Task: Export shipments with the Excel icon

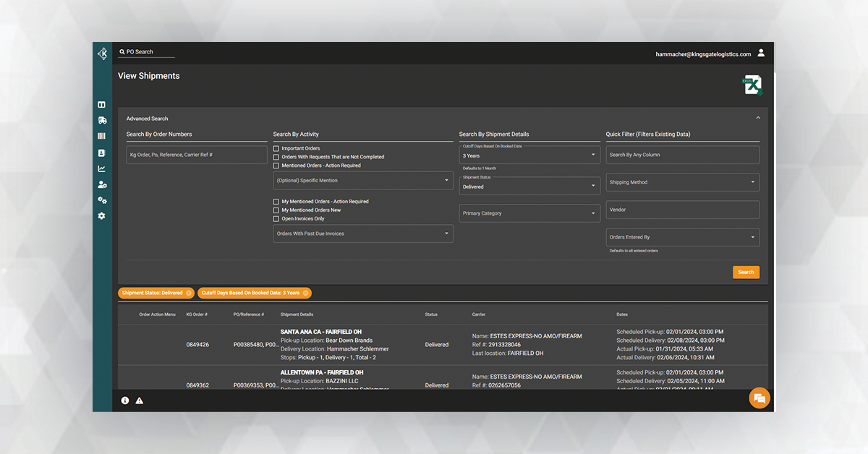Action: tap(753, 85)
